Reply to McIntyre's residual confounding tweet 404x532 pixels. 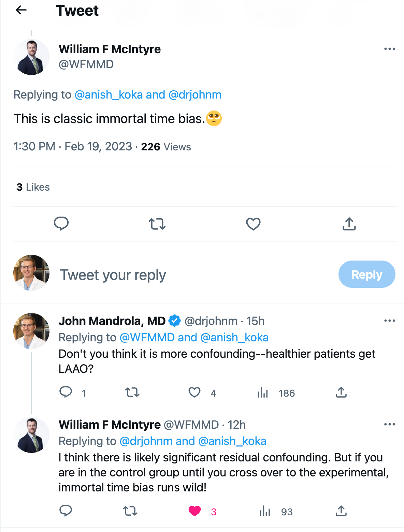click(x=66, y=511)
